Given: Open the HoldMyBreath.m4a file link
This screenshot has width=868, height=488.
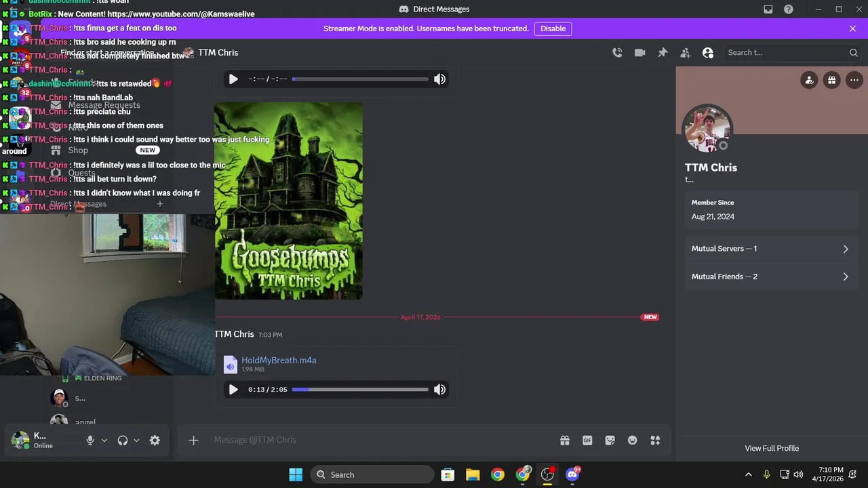Looking at the screenshot, I should click(279, 360).
